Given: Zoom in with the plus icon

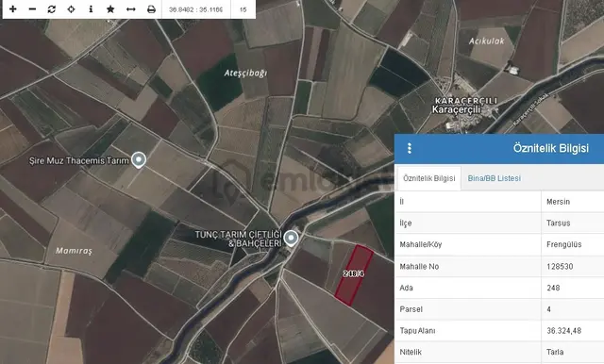Looking at the screenshot, I should coord(12,8).
